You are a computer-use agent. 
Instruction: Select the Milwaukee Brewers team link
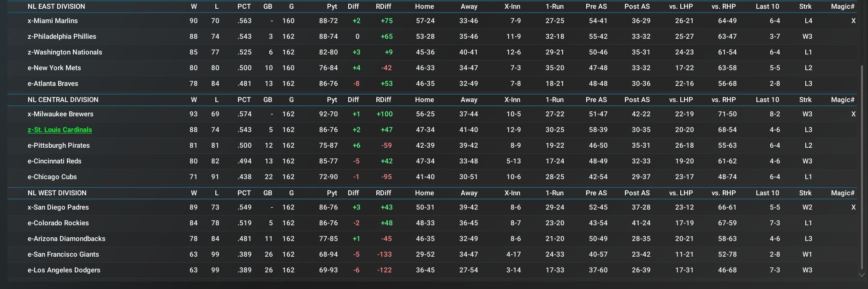click(60, 114)
